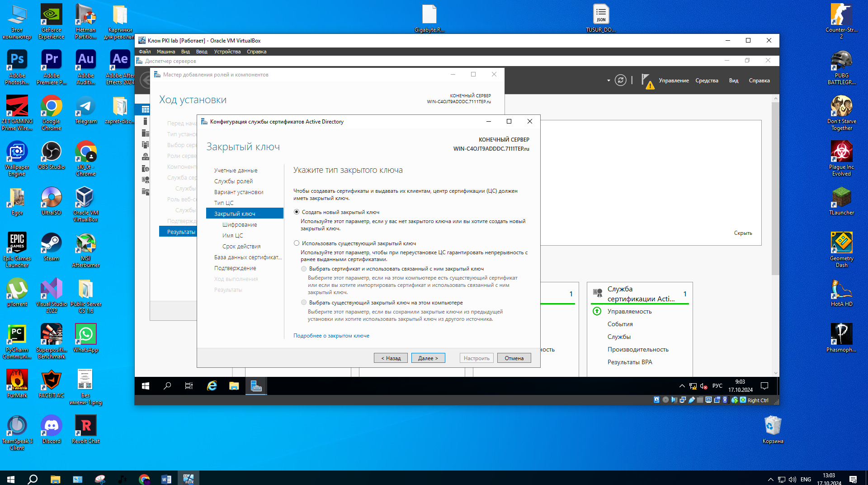Open Корзина recycle bin icon
868x485 pixels.
pyautogui.click(x=773, y=429)
